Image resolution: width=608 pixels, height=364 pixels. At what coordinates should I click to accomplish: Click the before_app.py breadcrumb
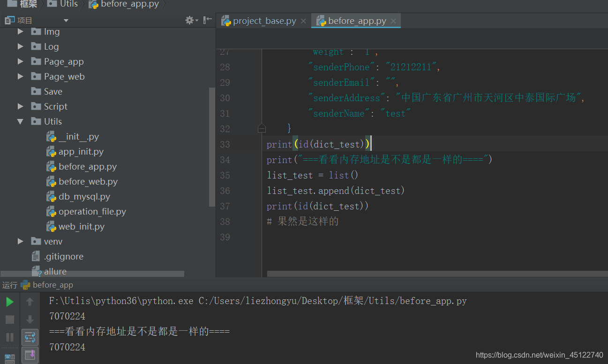124,4
